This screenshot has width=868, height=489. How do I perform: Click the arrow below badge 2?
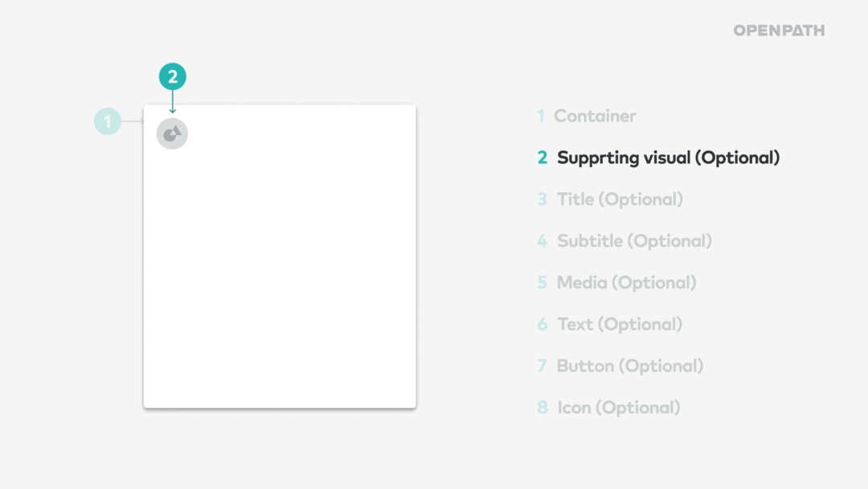173,102
